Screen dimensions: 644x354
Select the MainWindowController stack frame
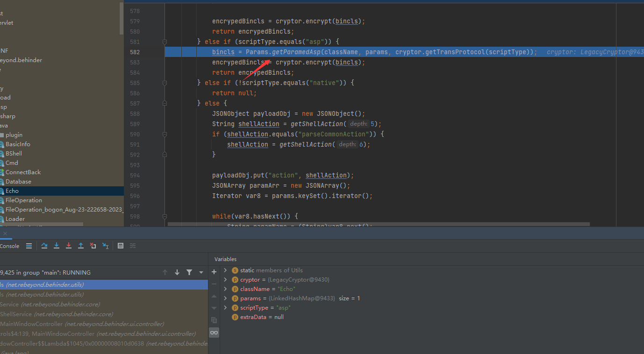[x=32, y=324]
